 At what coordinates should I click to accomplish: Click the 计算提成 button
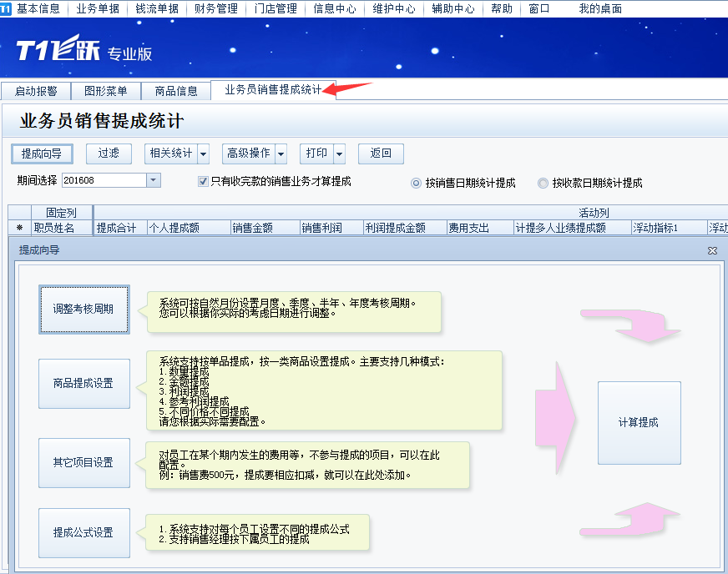[639, 422]
